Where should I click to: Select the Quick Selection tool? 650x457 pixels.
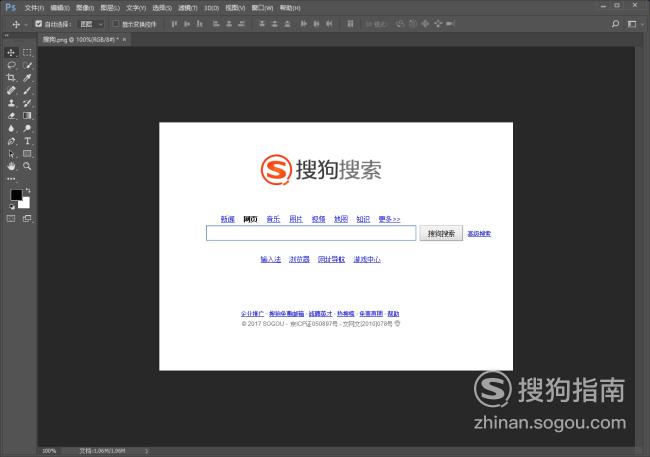pyautogui.click(x=27, y=65)
